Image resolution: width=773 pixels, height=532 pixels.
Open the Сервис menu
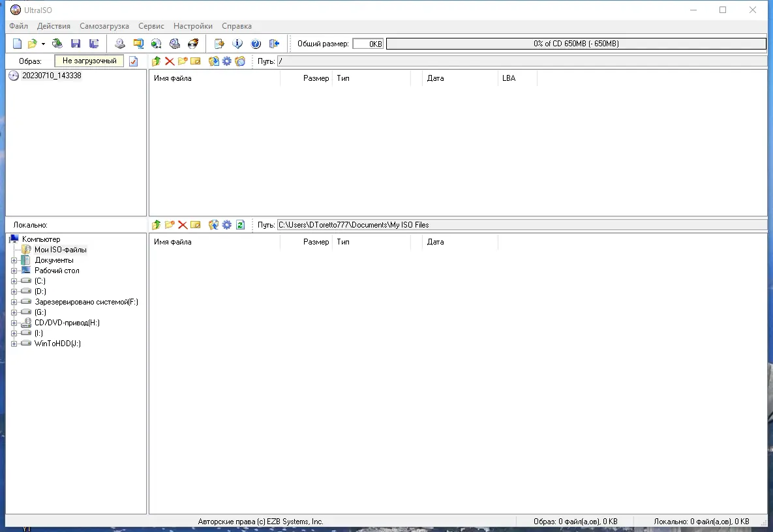(151, 26)
